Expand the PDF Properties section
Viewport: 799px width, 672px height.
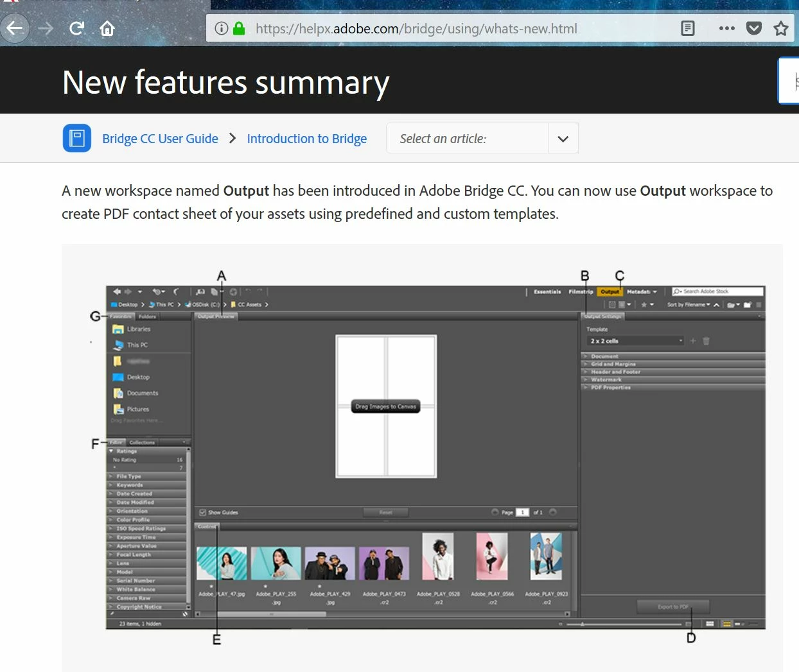pos(672,387)
